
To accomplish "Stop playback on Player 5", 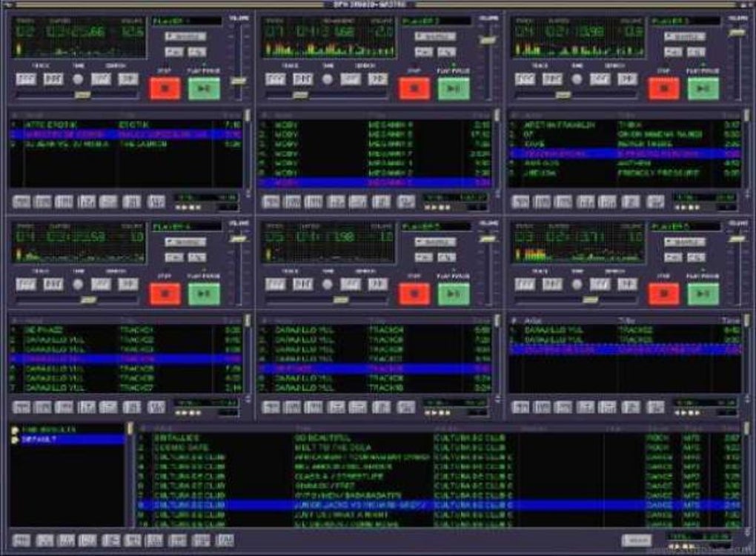I will (414, 294).
